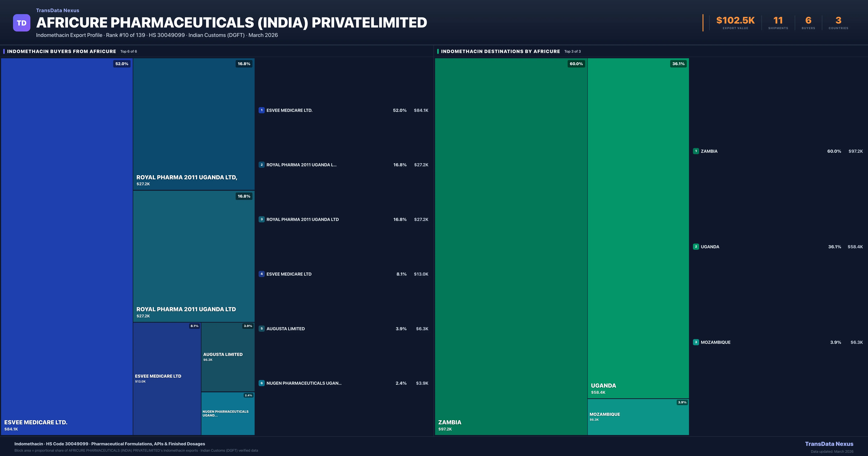Click rank badge 3 beside Mozambique

click(696, 342)
